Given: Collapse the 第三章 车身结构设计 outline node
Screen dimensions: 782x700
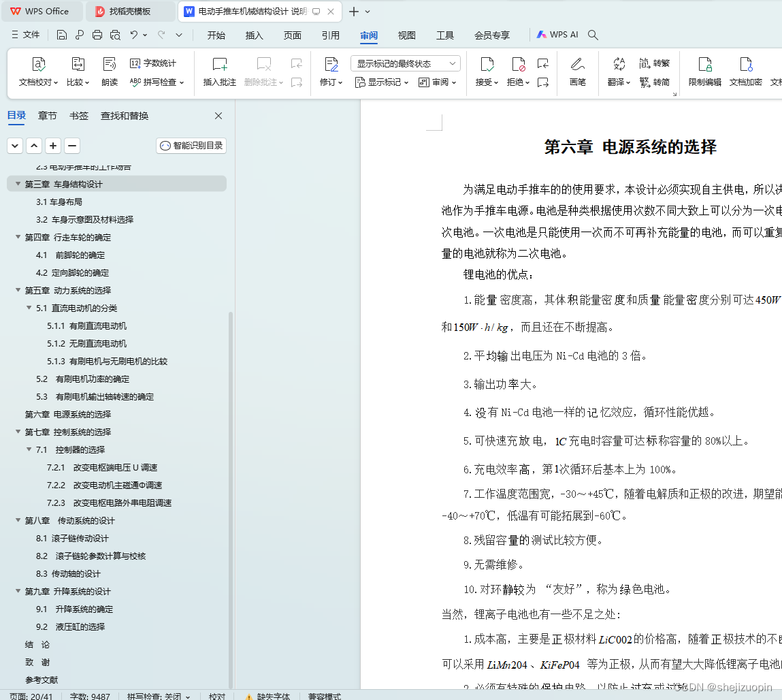Looking at the screenshot, I should 18,184.
